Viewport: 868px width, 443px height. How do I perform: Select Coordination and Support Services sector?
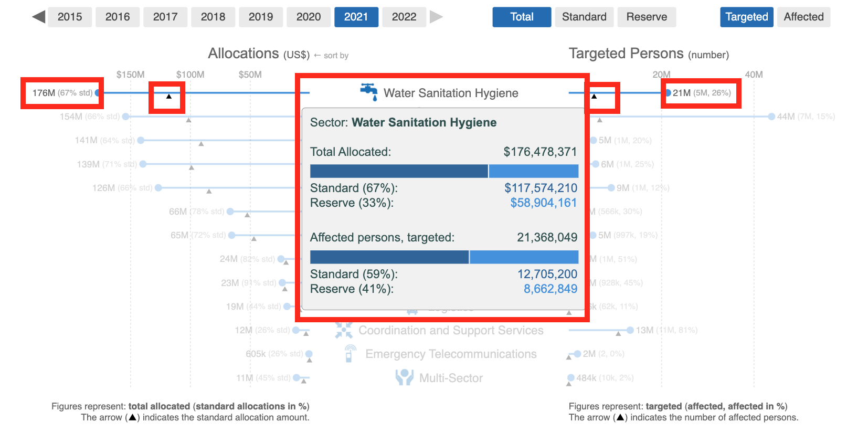point(451,330)
